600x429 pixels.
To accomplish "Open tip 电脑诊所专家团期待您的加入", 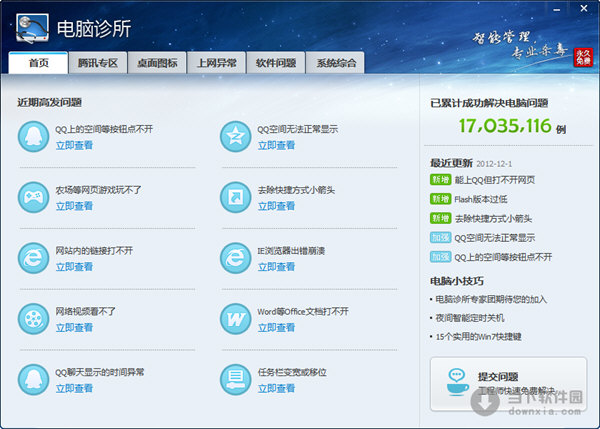I will click(x=491, y=299).
